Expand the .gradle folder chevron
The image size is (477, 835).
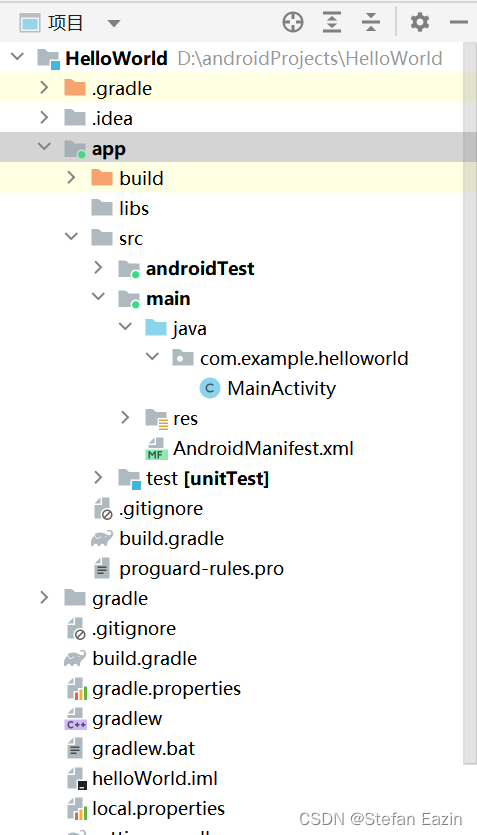[x=45, y=87]
